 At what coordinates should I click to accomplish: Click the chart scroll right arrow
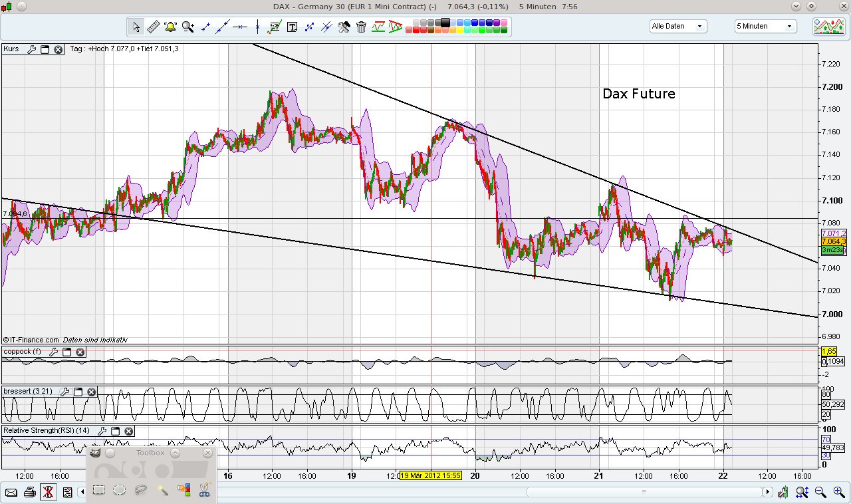[x=768, y=492]
